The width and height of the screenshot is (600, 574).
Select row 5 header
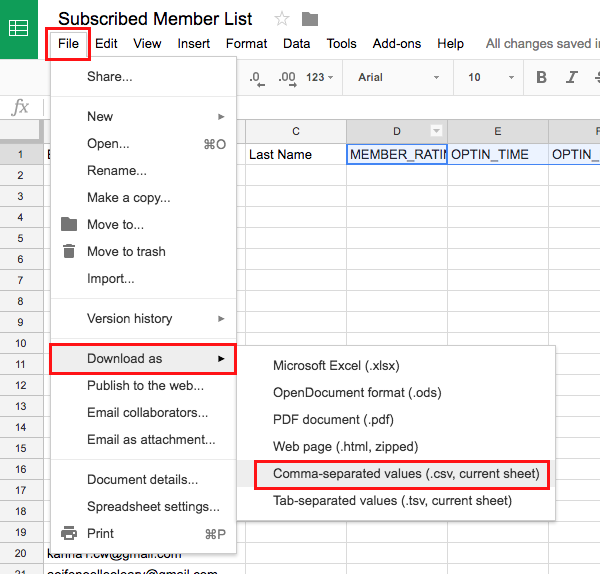point(21,238)
